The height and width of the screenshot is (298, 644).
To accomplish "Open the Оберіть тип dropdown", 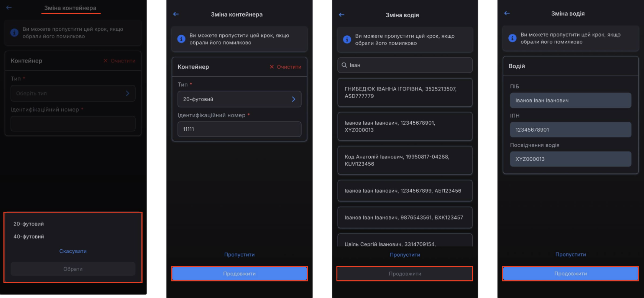I will 73,93.
